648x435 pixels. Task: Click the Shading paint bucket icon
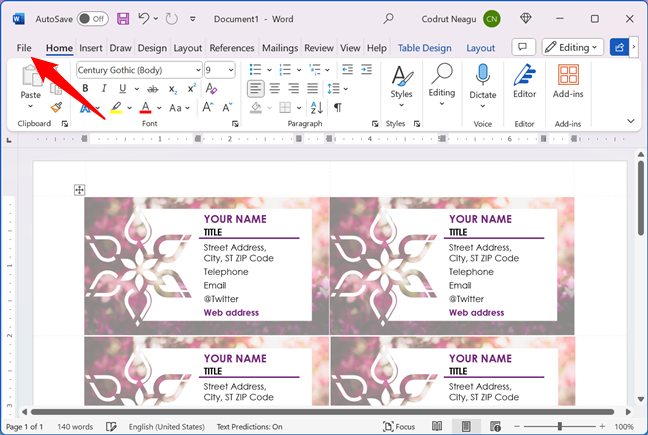(256, 108)
